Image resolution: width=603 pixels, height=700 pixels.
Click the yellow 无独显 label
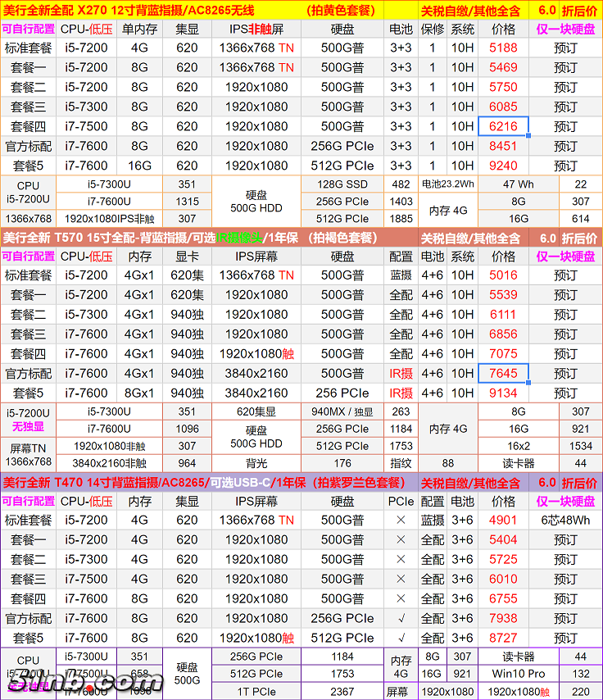[28, 428]
